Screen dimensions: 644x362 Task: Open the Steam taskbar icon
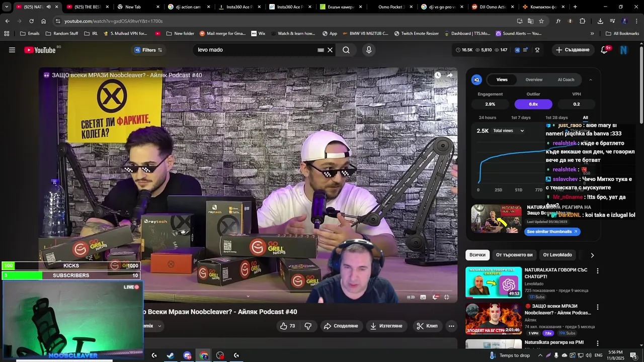point(171,355)
